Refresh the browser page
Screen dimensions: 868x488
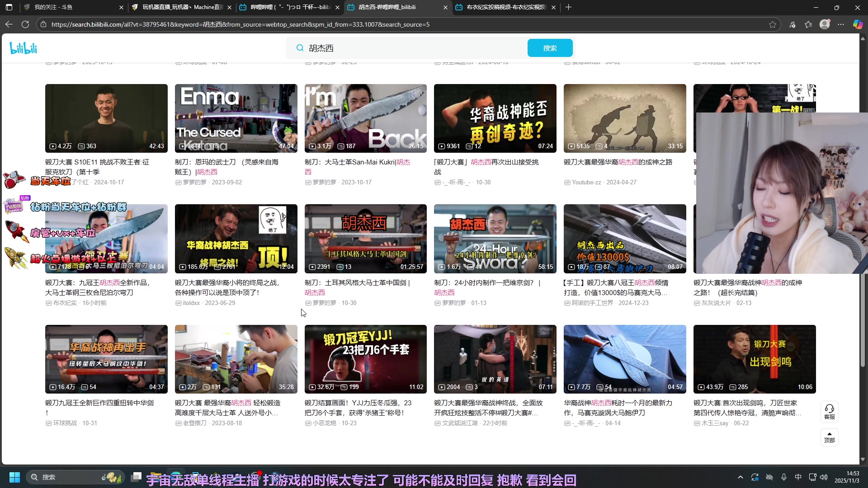(x=25, y=24)
